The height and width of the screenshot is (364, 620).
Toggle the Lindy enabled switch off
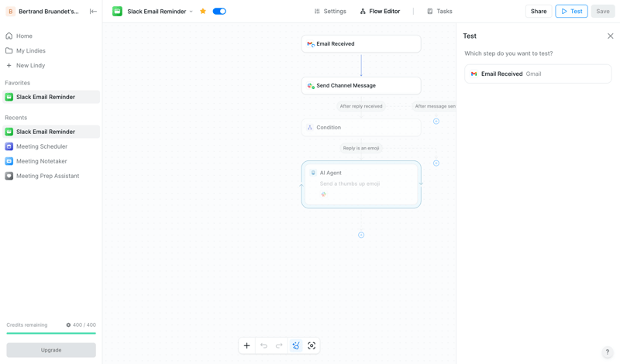219,12
